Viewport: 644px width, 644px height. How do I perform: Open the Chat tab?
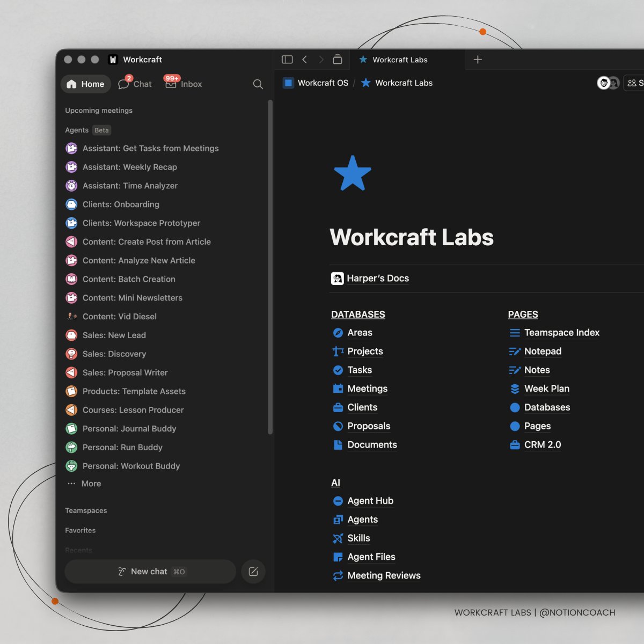tap(135, 84)
